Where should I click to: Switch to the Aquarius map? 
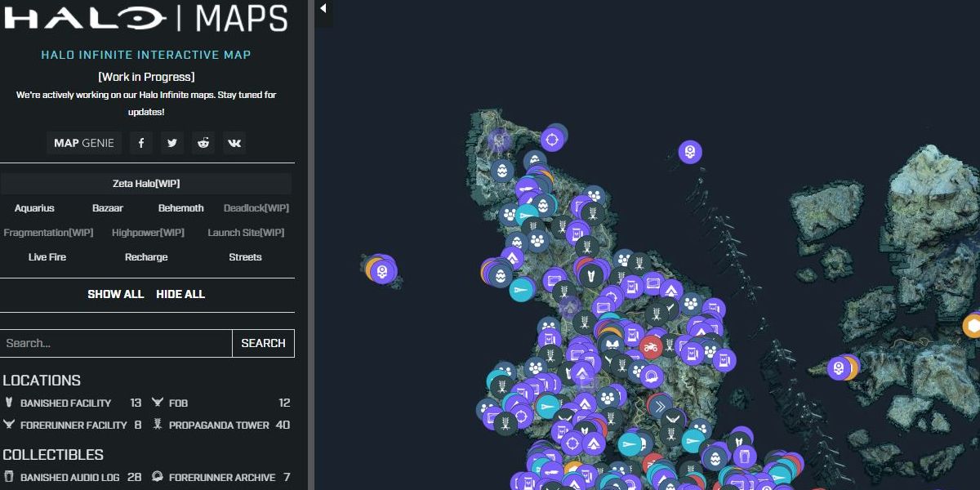(34, 208)
